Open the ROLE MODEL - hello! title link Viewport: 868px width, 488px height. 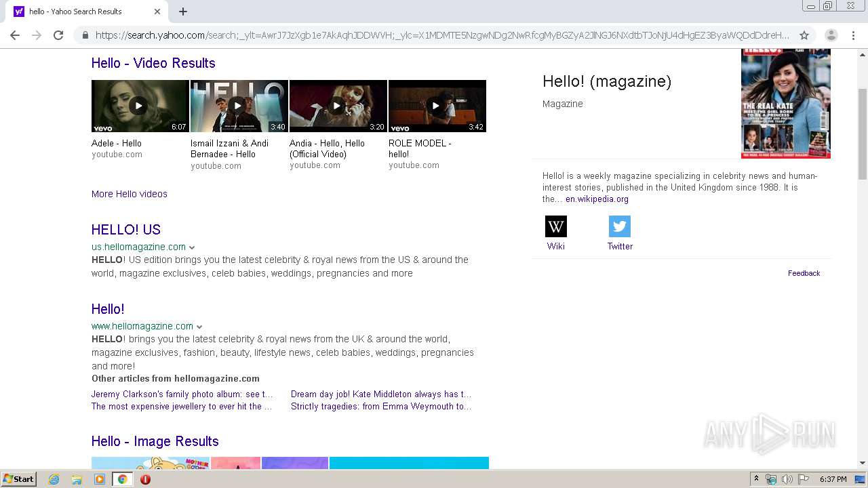click(420, 148)
